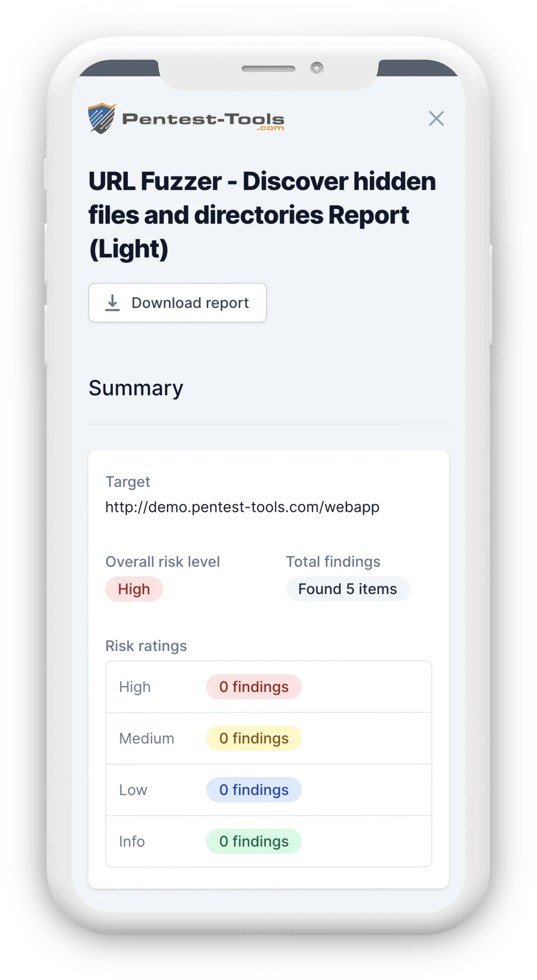Viewport: 537px width, 980px height.
Task: Click the blue 0 findings badge
Action: coord(254,790)
